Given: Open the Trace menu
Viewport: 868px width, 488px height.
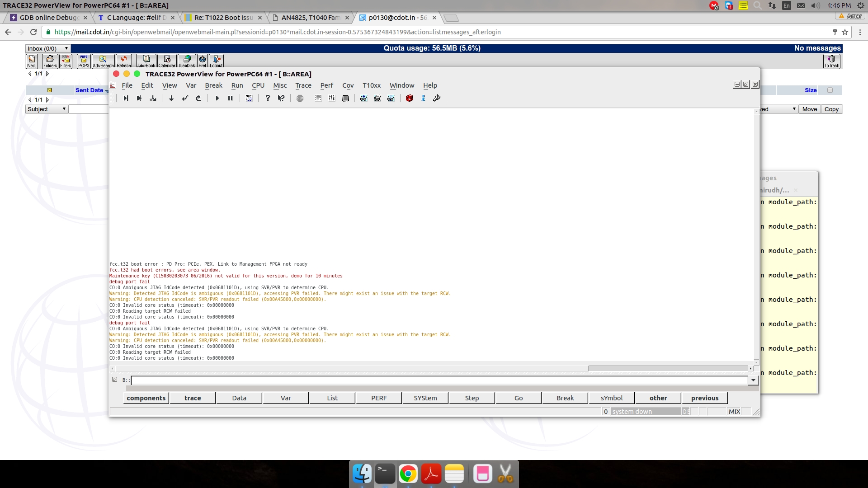Looking at the screenshot, I should 303,85.
